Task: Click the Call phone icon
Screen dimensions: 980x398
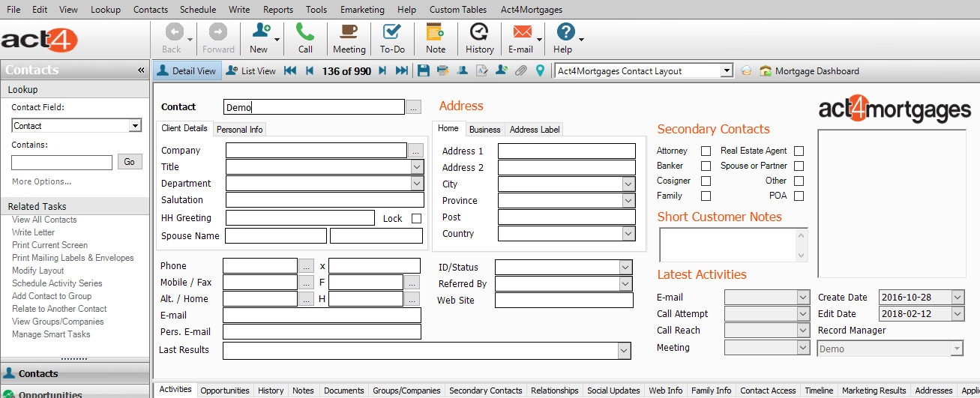Action: [x=305, y=31]
